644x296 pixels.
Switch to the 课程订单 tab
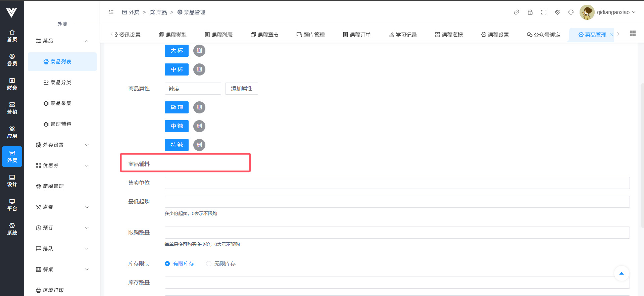pos(357,35)
